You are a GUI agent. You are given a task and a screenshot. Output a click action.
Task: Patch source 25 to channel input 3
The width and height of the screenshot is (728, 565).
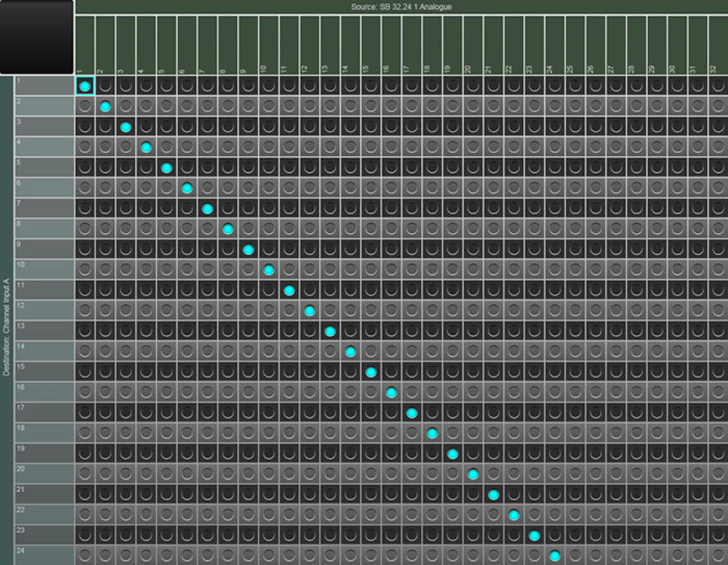pyautogui.click(x=575, y=127)
